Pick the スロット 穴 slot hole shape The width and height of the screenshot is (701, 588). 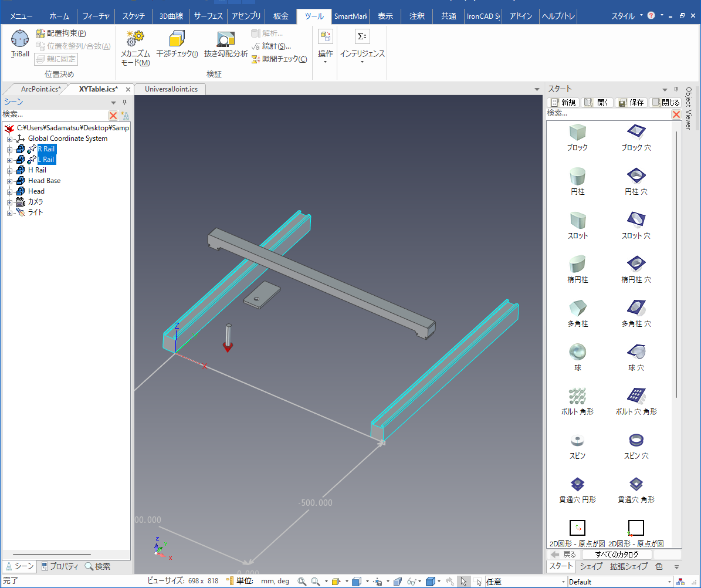636,225
